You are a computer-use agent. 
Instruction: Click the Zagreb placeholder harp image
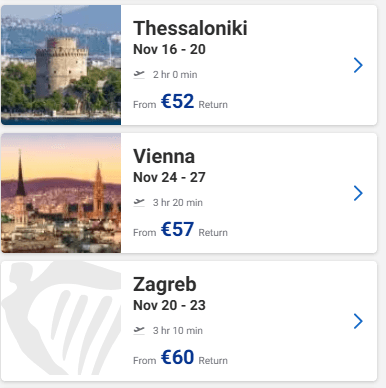click(61, 321)
